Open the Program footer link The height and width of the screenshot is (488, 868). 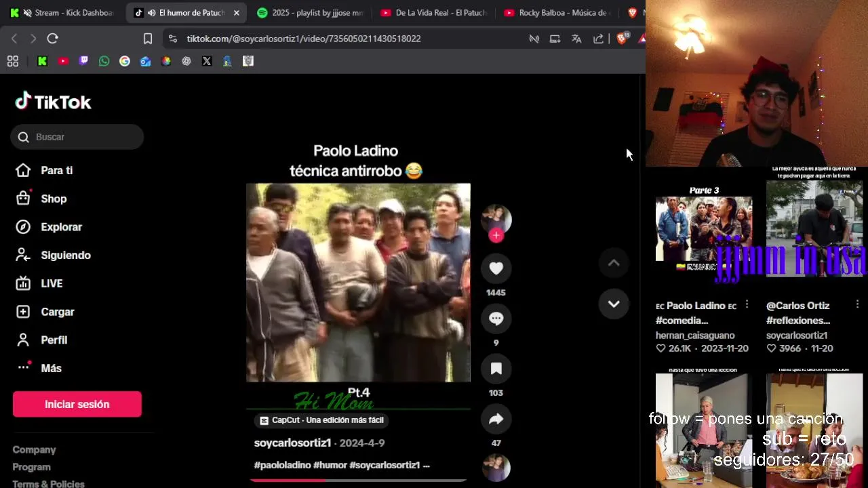[x=31, y=467]
